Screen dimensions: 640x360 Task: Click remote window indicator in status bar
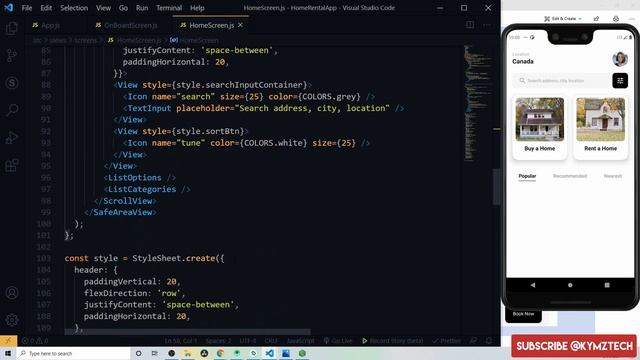pyautogui.click(x=8, y=340)
